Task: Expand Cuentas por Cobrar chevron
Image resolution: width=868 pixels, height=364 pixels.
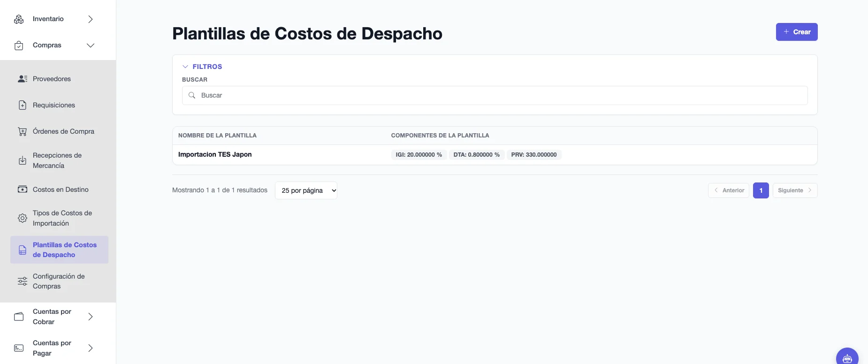Action: (x=91, y=317)
